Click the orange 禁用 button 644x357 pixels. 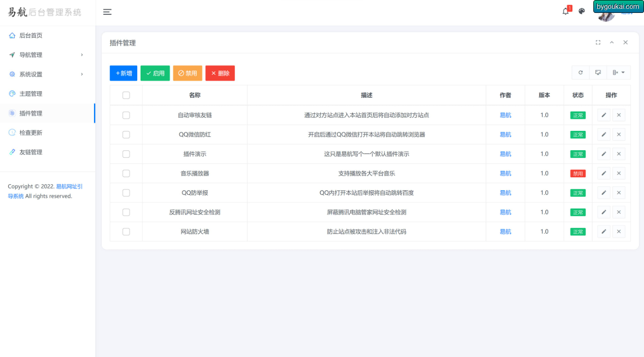[187, 73]
